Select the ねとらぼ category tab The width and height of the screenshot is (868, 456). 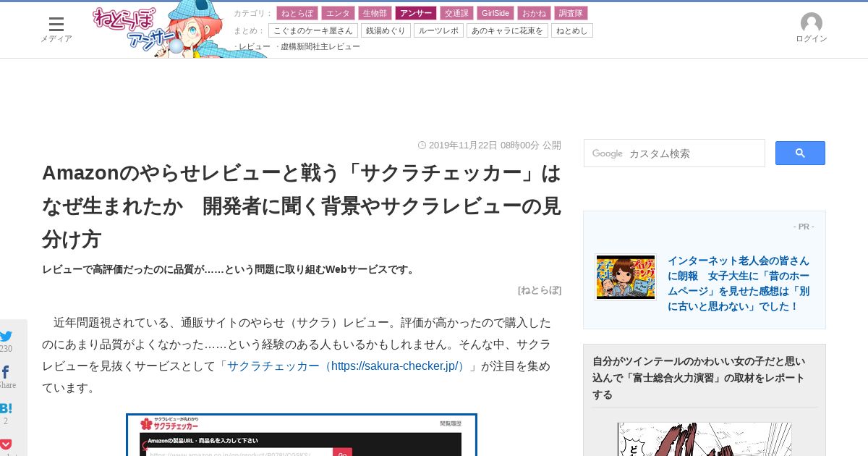297,13
